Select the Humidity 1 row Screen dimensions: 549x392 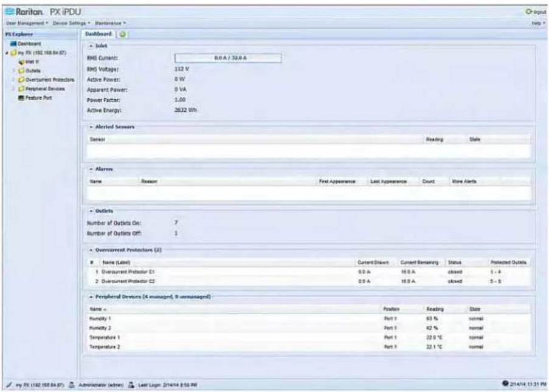point(308,319)
